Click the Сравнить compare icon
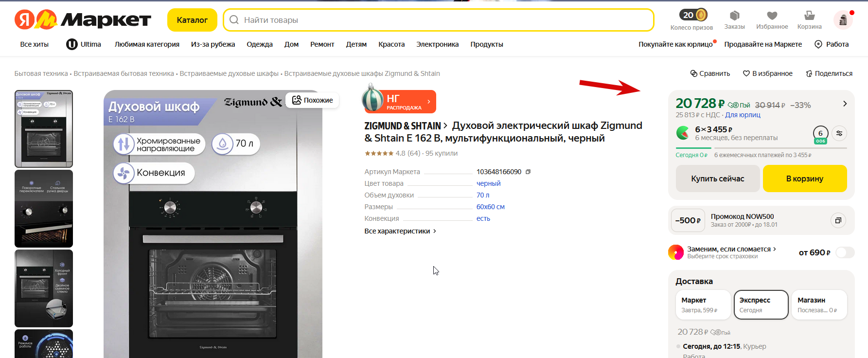Screen dimensions: 868x358 click(694, 73)
